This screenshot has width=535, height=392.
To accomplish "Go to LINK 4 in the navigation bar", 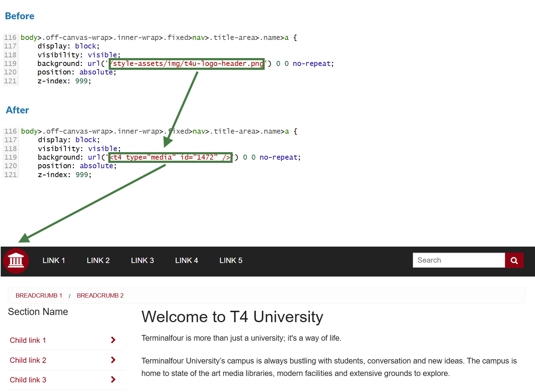I will 186,261.
